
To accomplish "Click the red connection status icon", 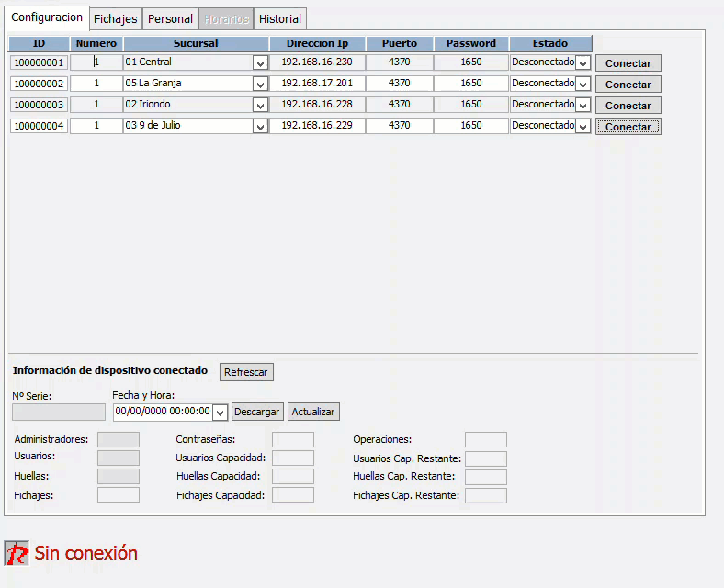I will (x=17, y=553).
